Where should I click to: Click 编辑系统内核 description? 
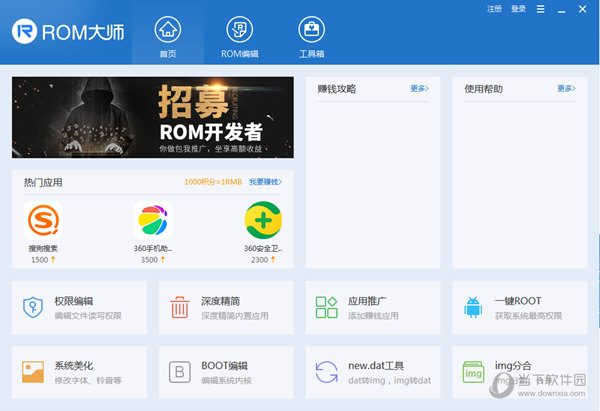(x=227, y=380)
